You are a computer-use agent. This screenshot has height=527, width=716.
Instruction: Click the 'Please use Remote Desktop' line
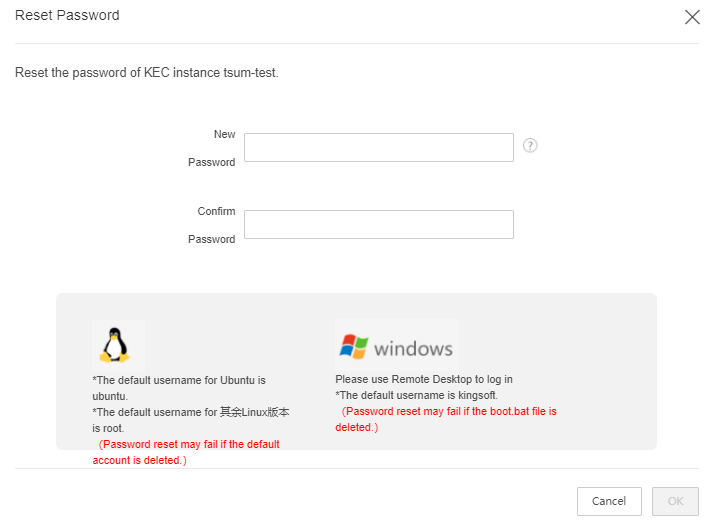pos(424,379)
